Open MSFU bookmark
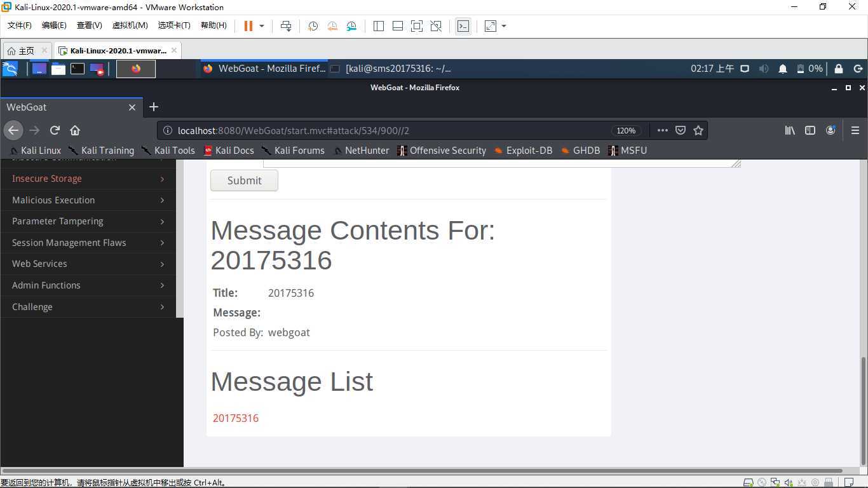 [628, 151]
